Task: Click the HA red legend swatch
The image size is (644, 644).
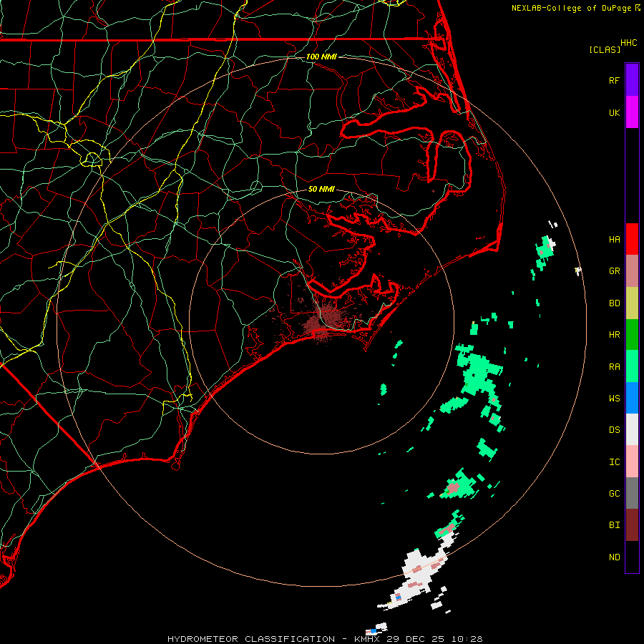Action: (632, 239)
